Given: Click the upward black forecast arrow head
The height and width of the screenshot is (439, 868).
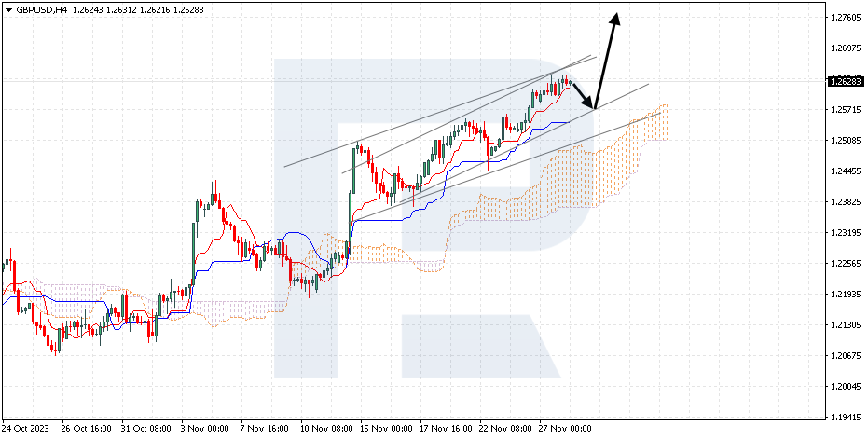Looking at the screenshot, I should pos(614,17).
